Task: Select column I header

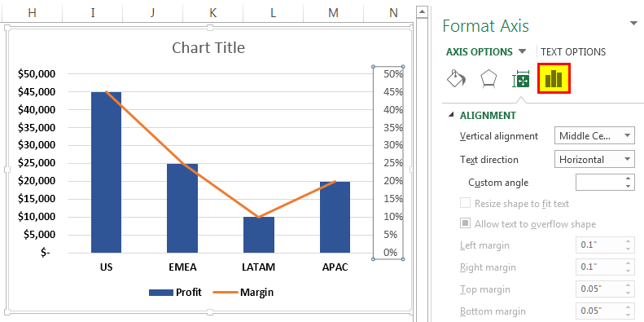Action: (93, 13)
